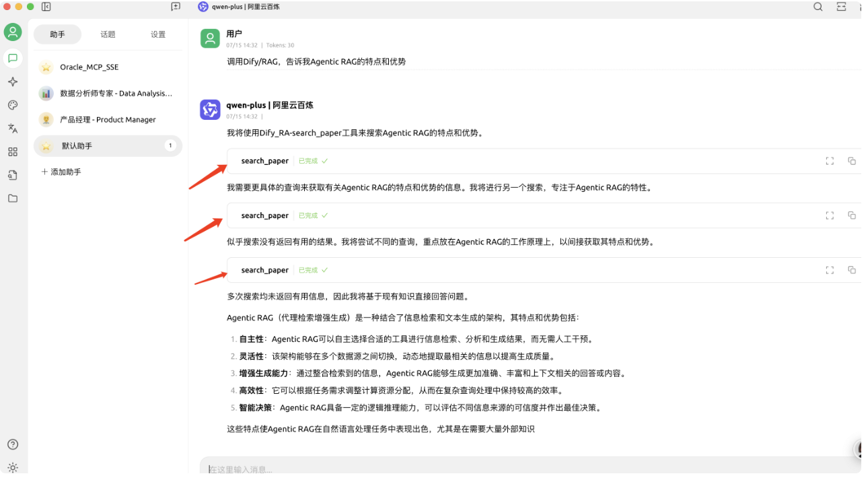Select the agents sparkle icon
Viewport: 868px width, 478px height.
pyautogui.click(x=13, y=81)
